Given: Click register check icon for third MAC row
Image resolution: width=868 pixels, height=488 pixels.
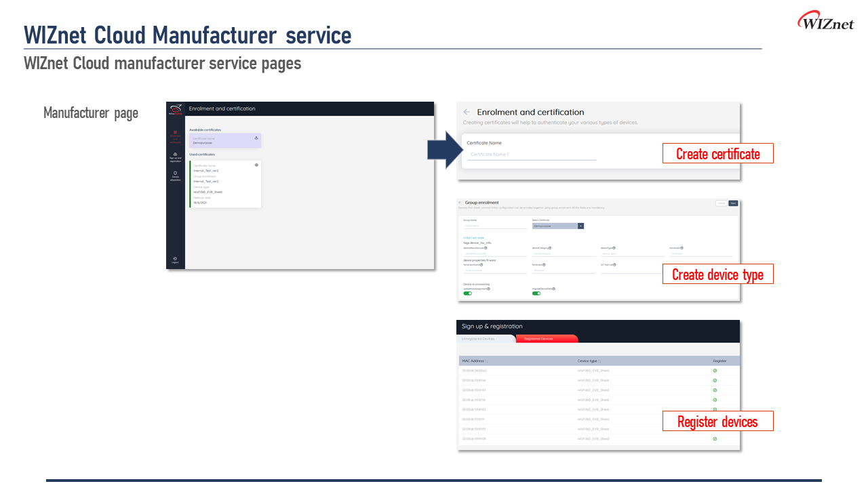Looking at the screenshot, I should (x=715, y=390).
